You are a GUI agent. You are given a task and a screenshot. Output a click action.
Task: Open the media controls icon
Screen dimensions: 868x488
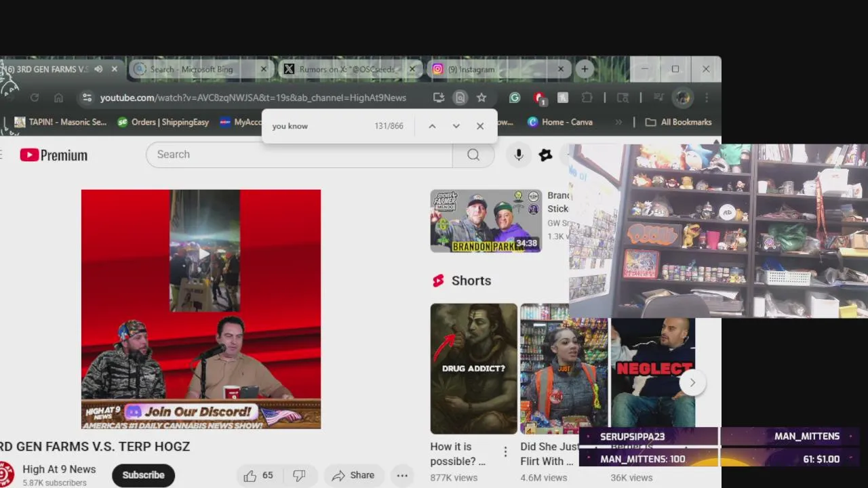click(x=658, y=98)
